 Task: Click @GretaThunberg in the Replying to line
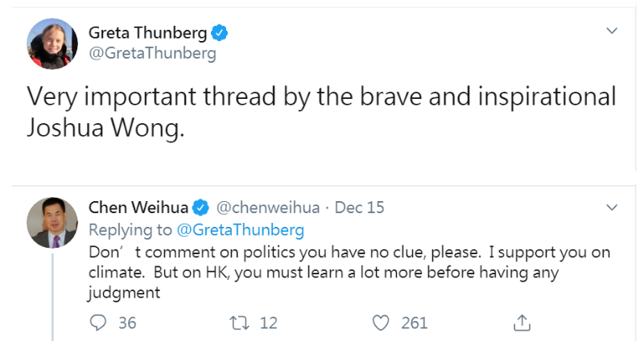[x=240, y=230]
